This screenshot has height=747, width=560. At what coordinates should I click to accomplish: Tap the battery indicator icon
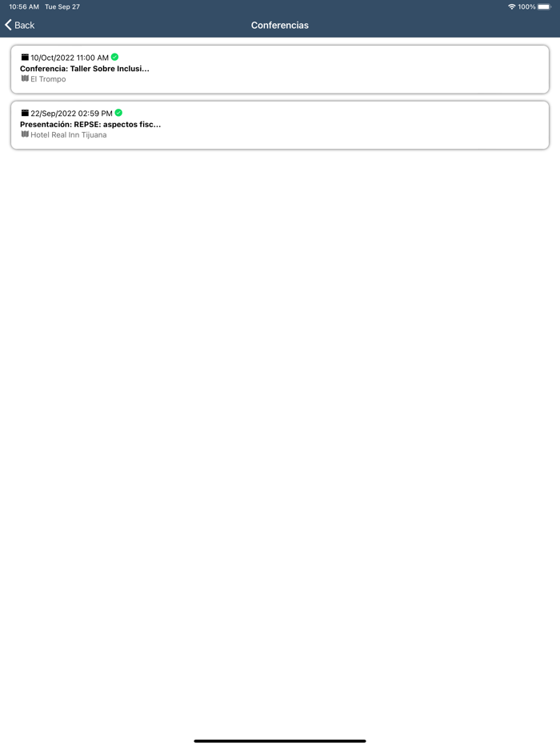(x=544, y=6)
